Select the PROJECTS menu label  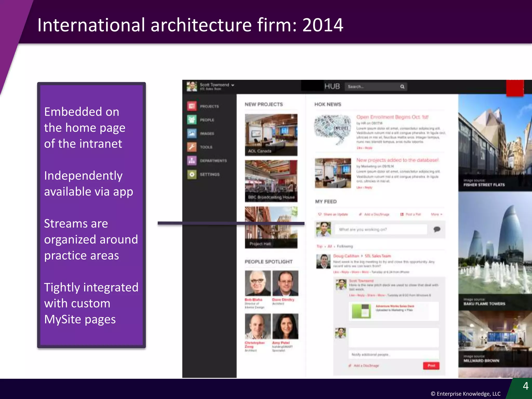click(209, 107)
